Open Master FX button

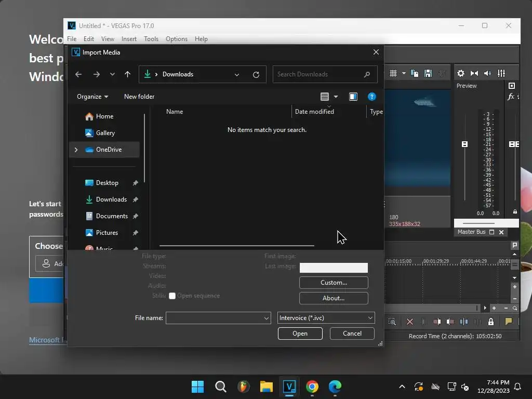click(511, 97)
